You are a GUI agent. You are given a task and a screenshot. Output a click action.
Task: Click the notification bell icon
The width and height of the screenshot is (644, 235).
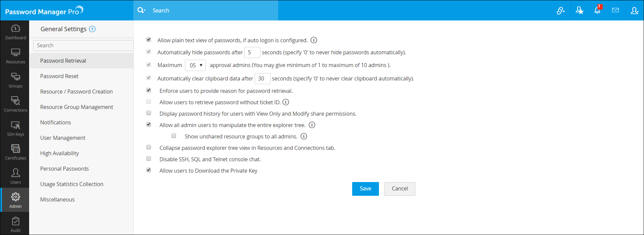pyautogui.click(x=597, y=10)
